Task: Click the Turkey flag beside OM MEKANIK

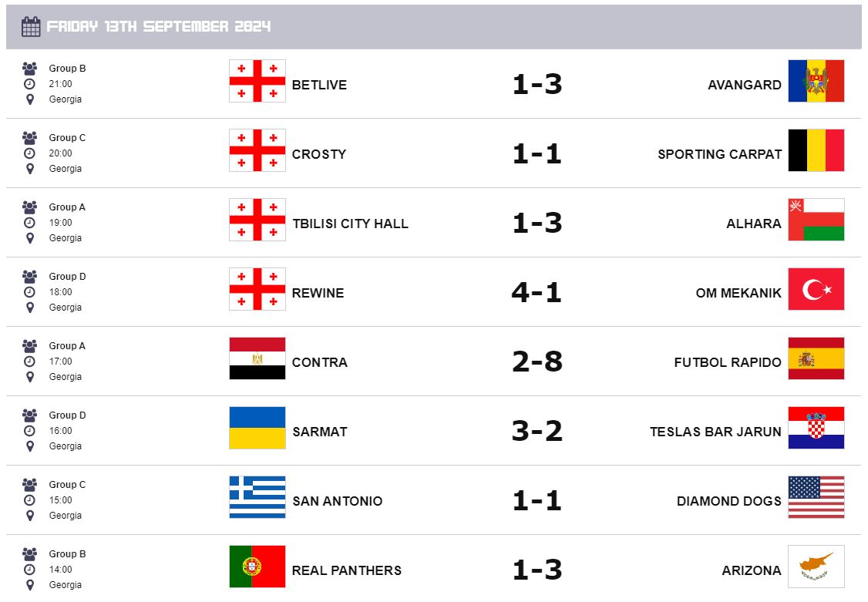Action: (816, 289)
